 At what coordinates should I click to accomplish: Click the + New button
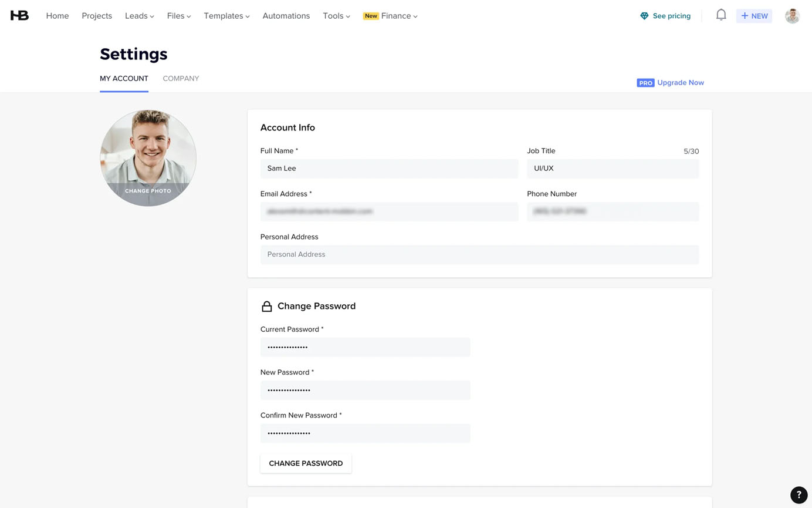point(754,16)
